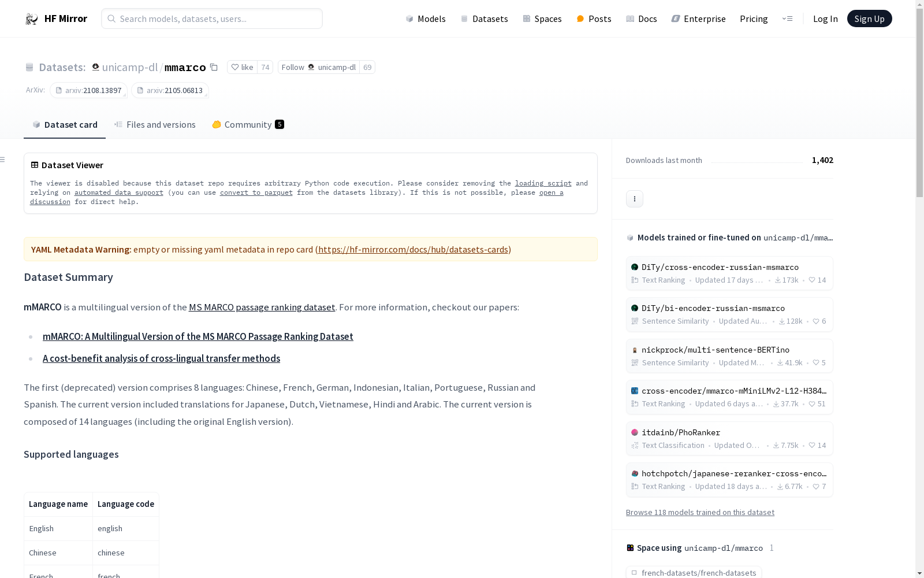Click the Dataset Viewer table icon
The width and height of the screenshot is (924, 578).
35,165
